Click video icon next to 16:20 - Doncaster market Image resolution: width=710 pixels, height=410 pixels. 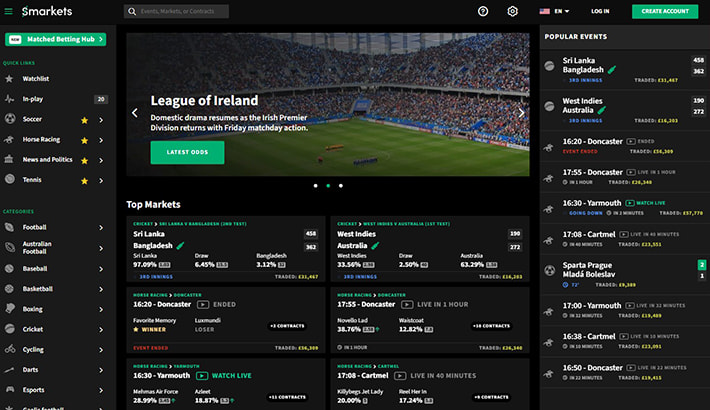click(203, 304)
